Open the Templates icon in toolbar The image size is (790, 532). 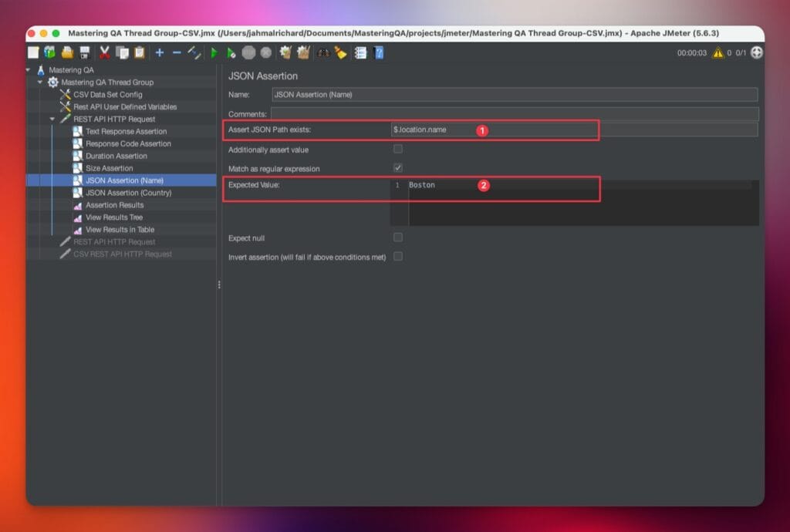click(50, 52)
